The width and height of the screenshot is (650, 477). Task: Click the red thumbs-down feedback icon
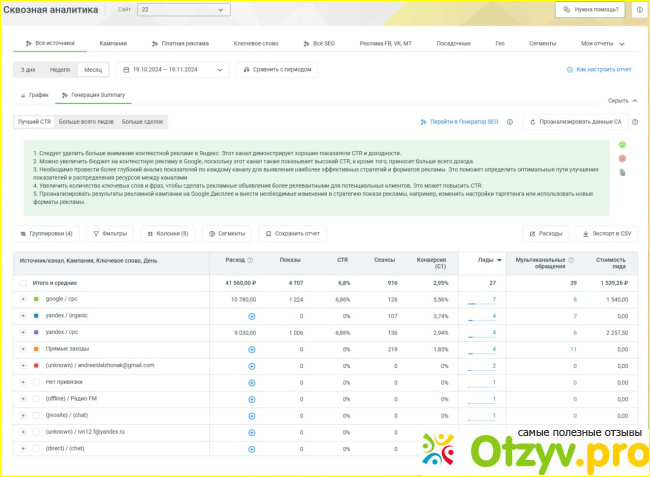622,158
